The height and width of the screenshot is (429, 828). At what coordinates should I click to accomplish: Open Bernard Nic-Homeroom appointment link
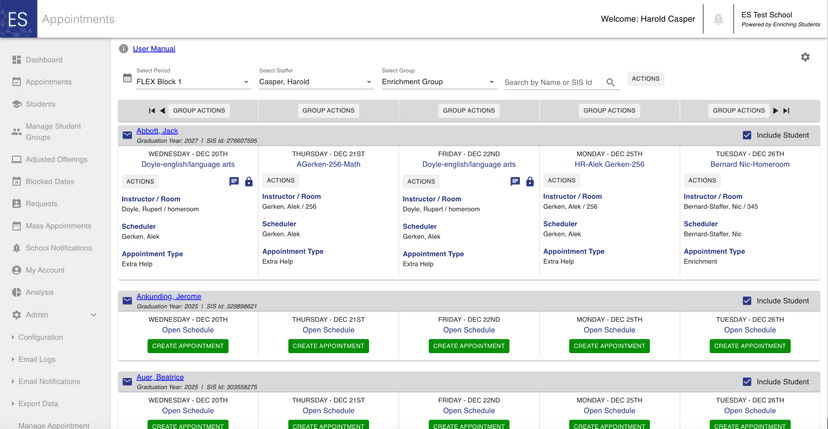[x=750, y=164]
